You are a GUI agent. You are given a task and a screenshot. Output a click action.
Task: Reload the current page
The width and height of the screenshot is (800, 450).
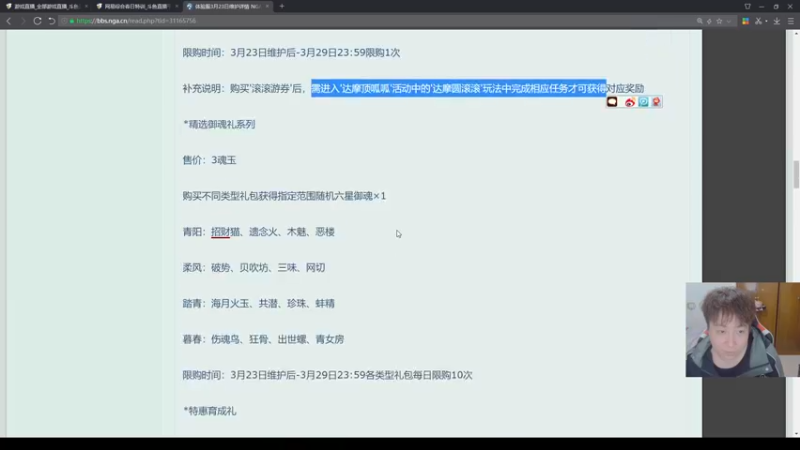(37, 21)
